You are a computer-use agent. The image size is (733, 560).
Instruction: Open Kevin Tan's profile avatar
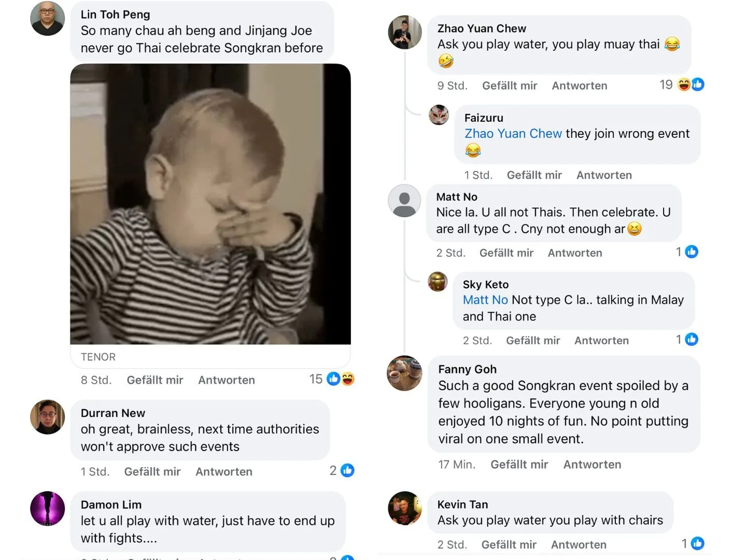tap(404, 508)
